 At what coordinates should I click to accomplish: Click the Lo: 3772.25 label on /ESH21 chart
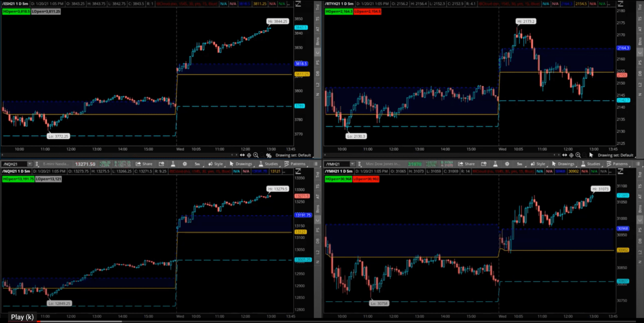[58, 136]
